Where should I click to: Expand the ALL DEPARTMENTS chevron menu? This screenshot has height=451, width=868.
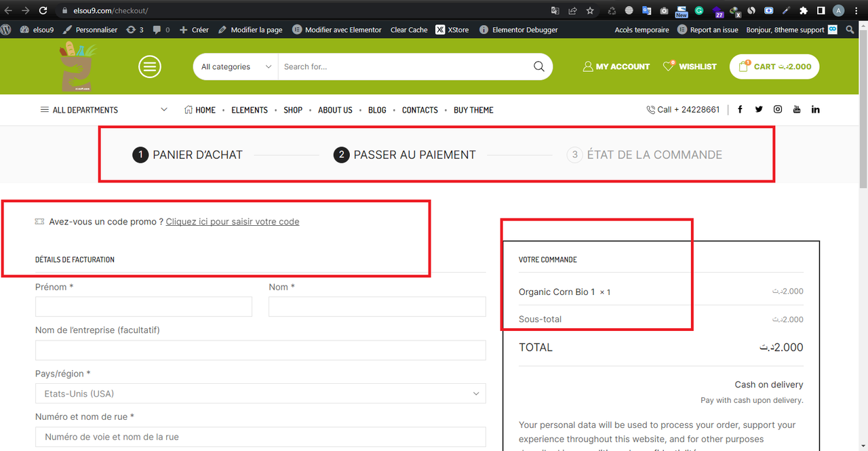coord(164,110)
